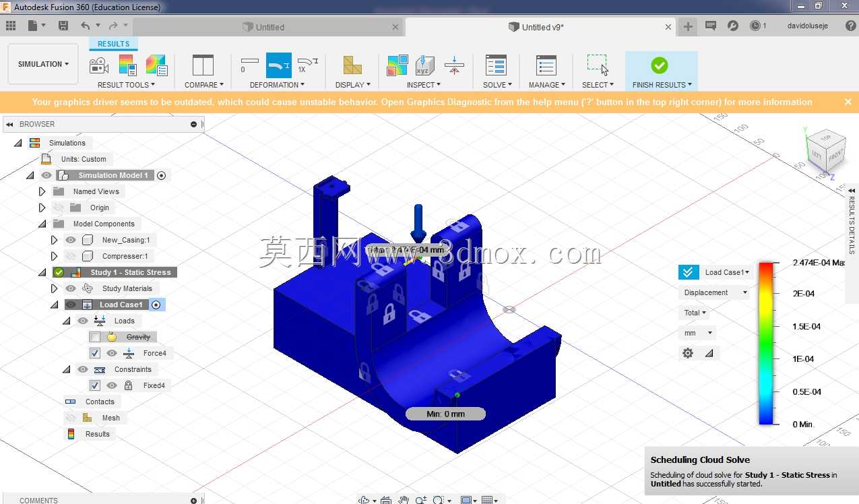Open the INSPECT menu
This screenshot has height=504, width=859.
tap(424, 85)
